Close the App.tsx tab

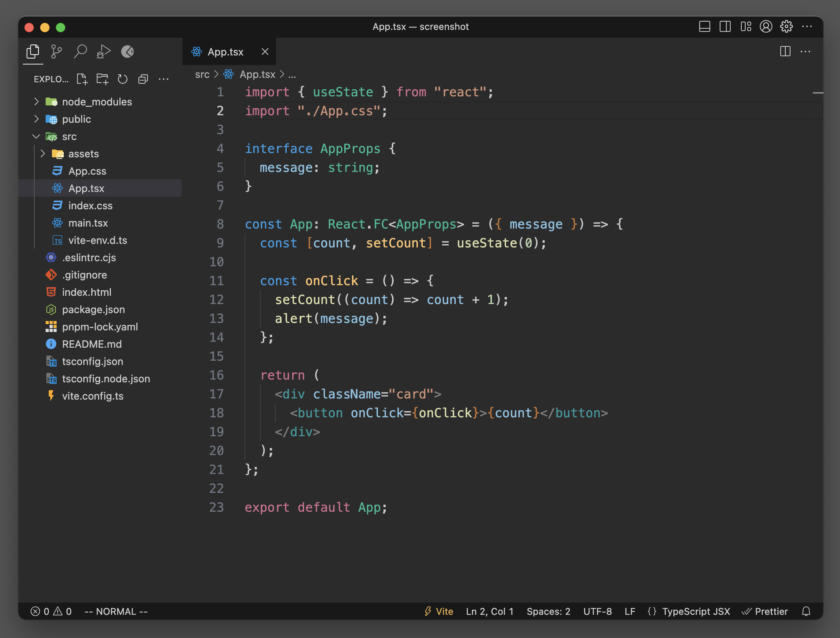point(265,52)
